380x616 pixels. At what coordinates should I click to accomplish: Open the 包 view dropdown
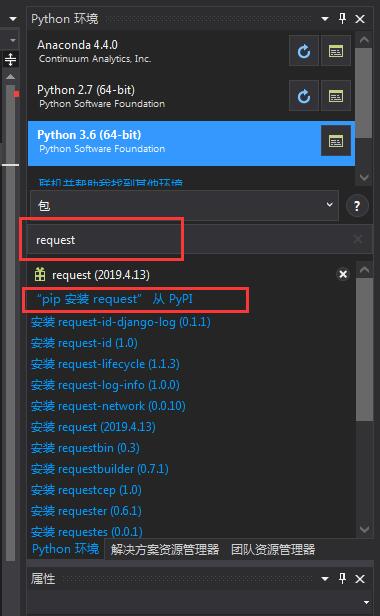(184, 205)
